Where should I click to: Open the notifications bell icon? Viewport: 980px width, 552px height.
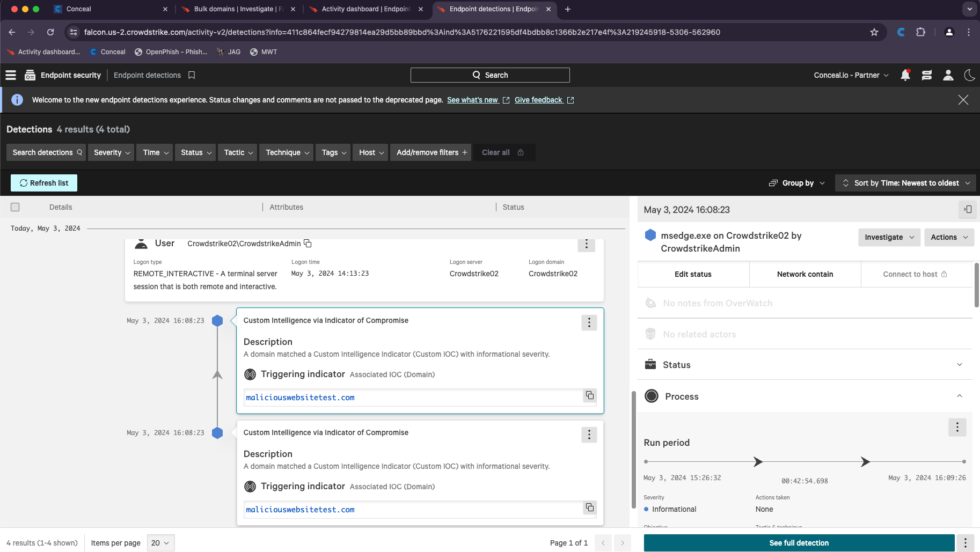click(x=905, y=75)
